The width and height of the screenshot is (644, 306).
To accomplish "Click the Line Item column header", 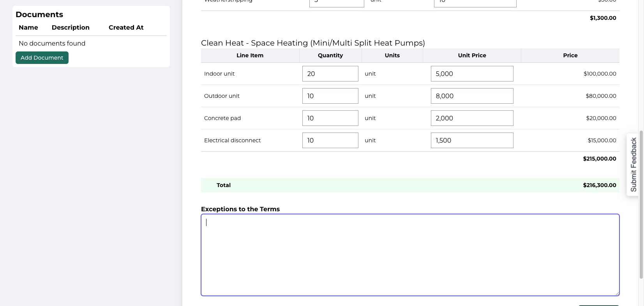I will click(250, 55).
